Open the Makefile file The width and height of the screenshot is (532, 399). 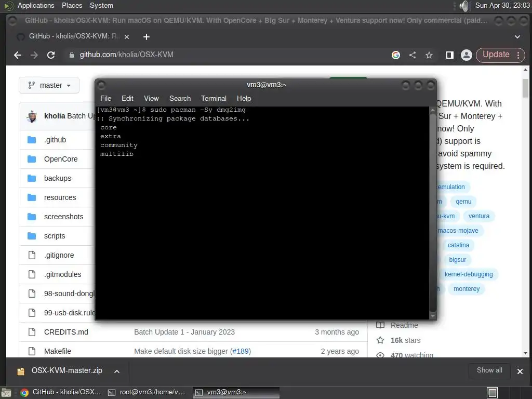tap(58, 351)
